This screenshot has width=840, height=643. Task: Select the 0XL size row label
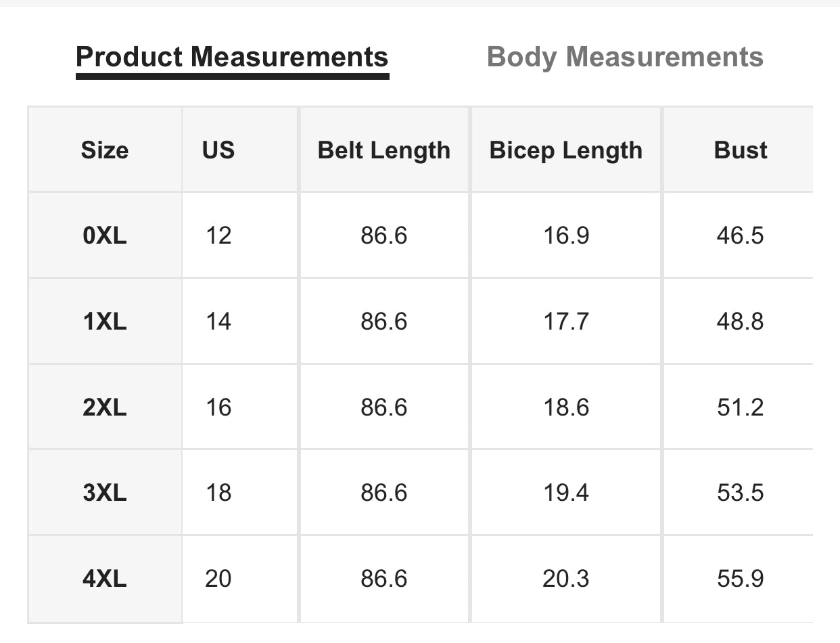point(104,236)
